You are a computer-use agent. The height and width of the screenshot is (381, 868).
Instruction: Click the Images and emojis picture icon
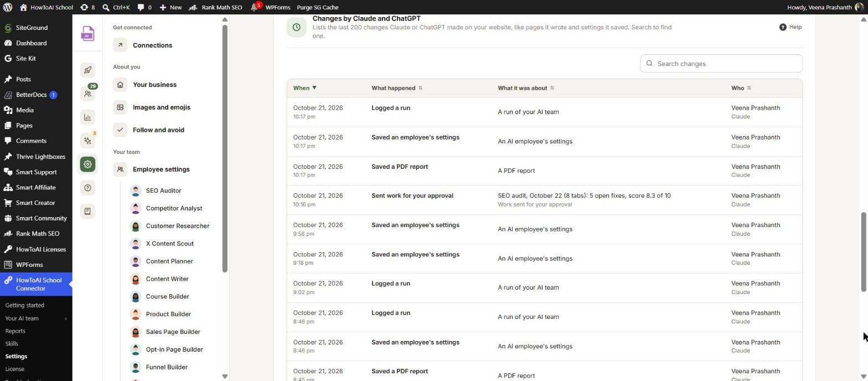click(x=120, y=107)
